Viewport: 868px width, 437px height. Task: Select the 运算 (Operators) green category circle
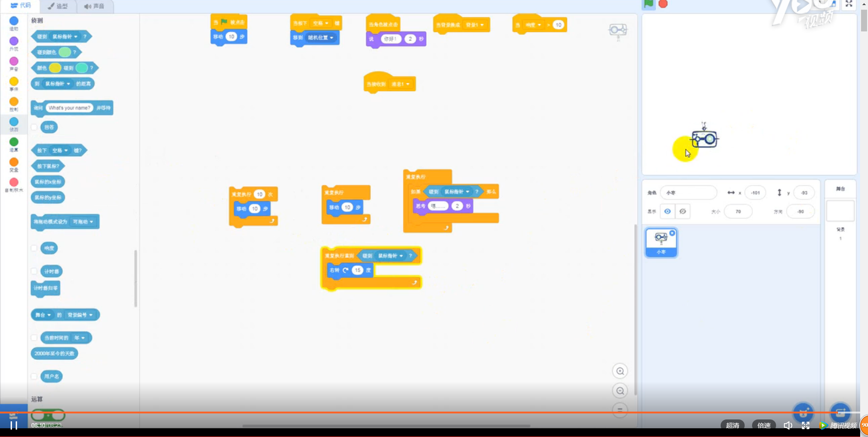tap(14, 142)
